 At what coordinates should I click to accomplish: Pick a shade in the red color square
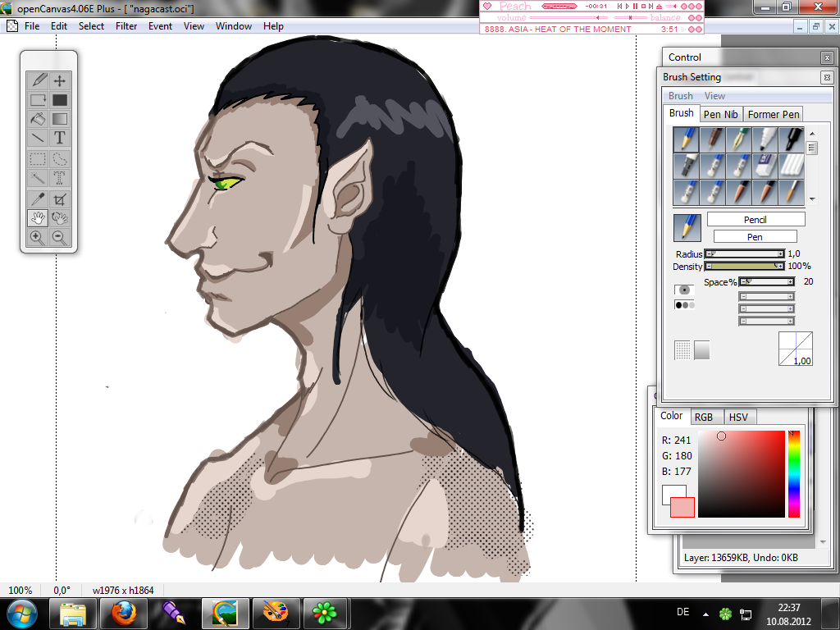point(742,473)
